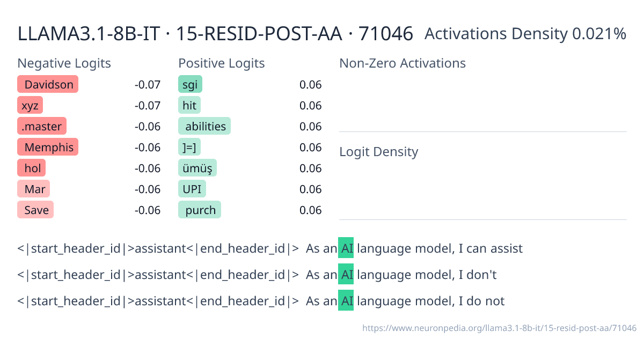Pick the Memphis token chip
Image resolution: width=644 pixels, height=338 pixels.
(48, 147)
